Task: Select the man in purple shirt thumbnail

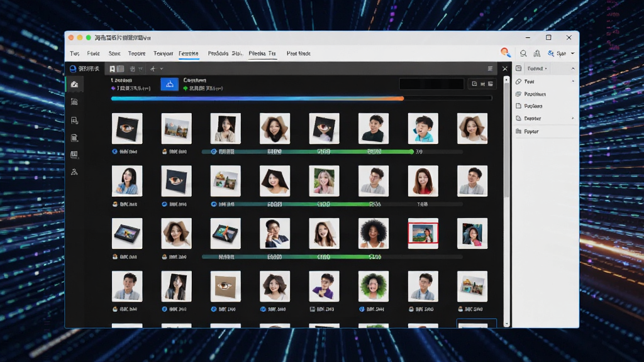Action: tap(324, 286)
